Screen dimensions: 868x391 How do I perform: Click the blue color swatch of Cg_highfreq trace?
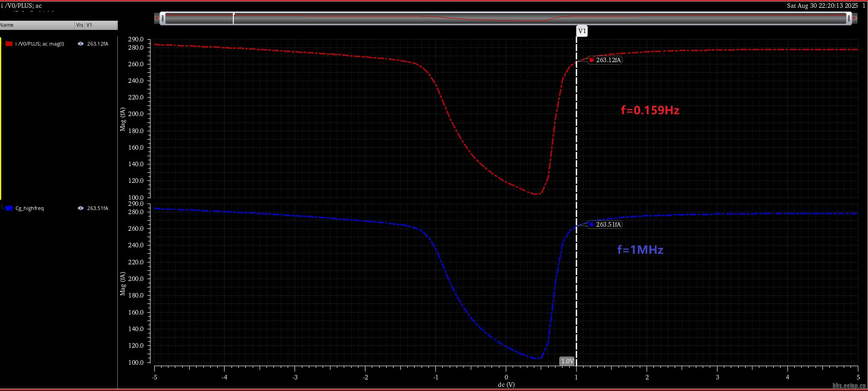pos(9,208)
